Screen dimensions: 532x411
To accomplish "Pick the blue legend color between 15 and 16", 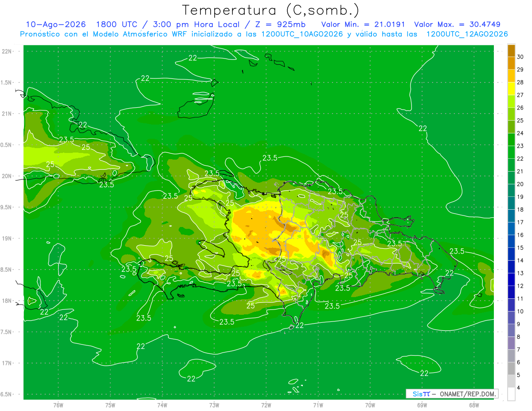I will pyautogui.click(x=511, y=241).
